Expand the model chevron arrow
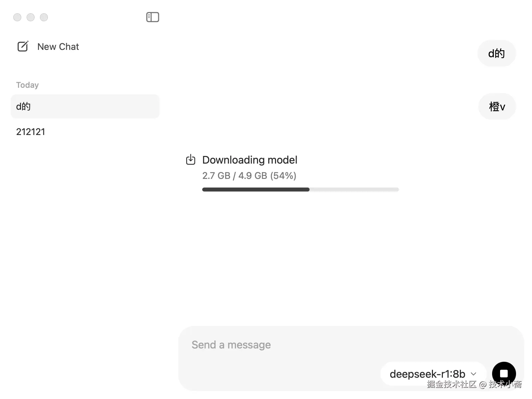Image resolution: width=532 pixels, height=399 pixels. coord(474,374)
